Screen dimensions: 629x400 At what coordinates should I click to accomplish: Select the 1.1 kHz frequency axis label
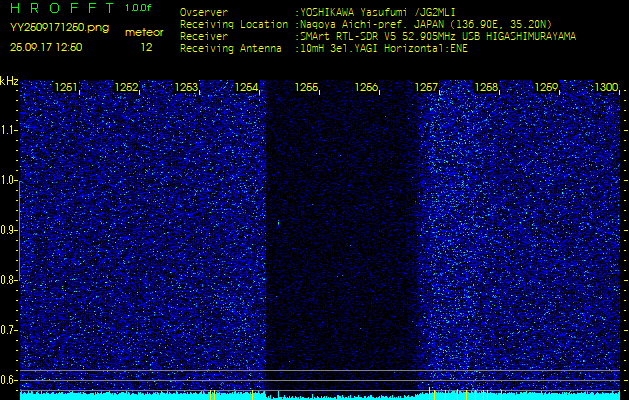click(x=9, y=130)
